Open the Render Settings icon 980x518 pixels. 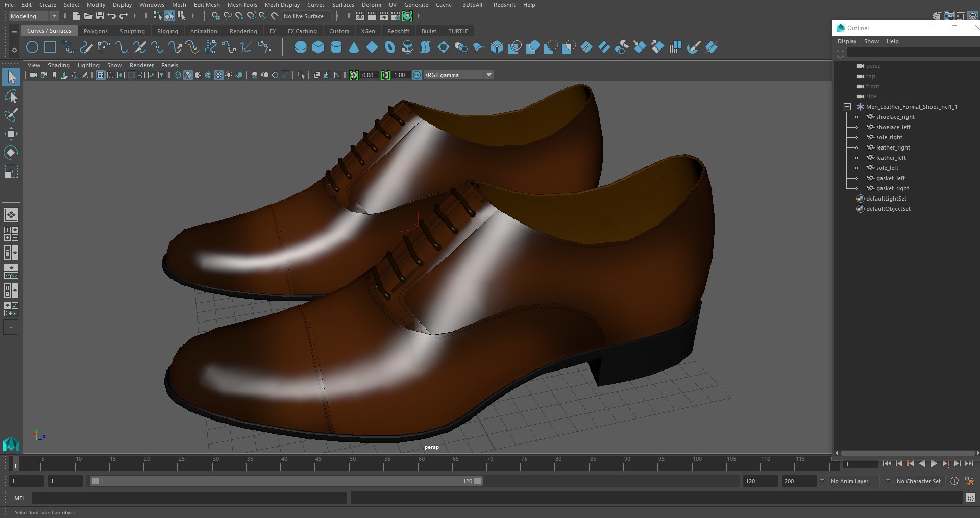396,16
